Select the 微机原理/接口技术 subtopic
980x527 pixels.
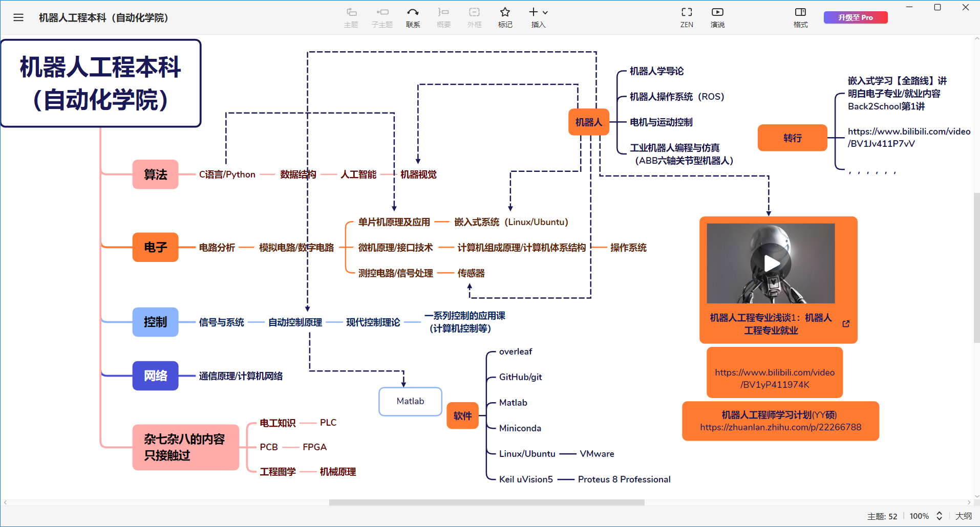(395, 248)
